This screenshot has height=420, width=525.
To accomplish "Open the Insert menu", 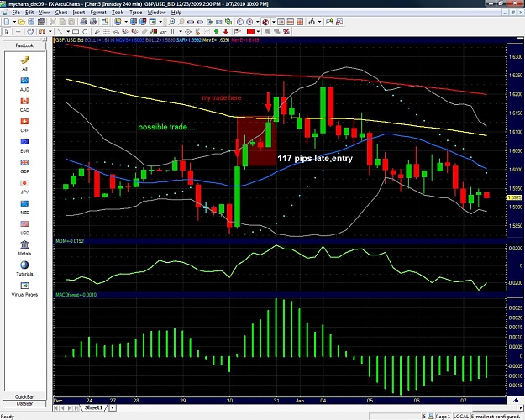I will (79, 13).
